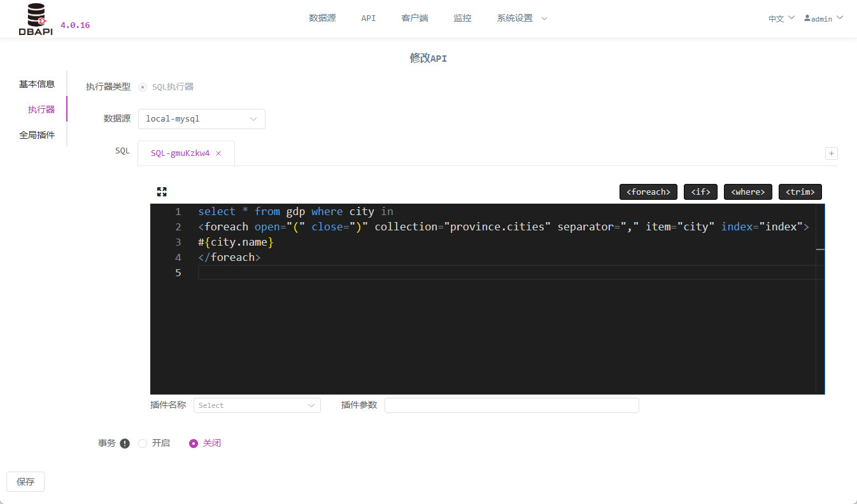857x504 pixels.
Task: Open the 数据源 top menu
Action: click(322, 18)
